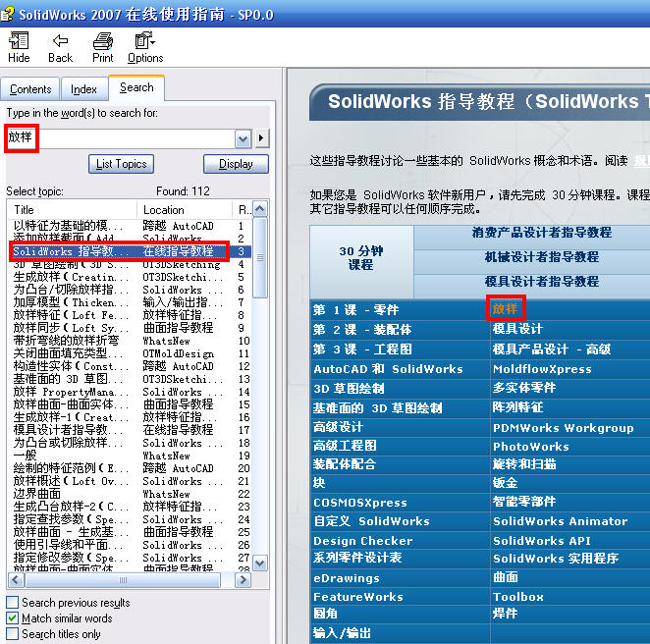Switch to the Contents tab

pos(30,89)
